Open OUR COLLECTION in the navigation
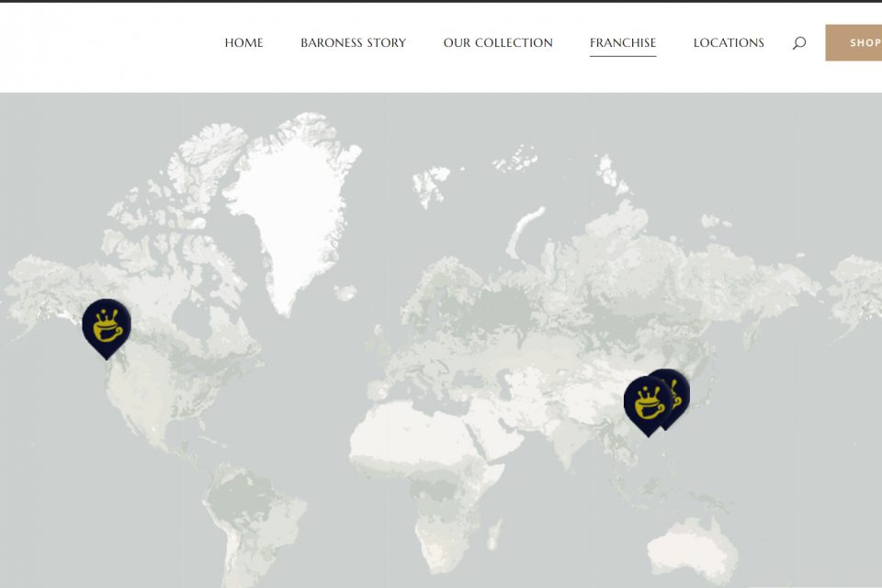This screenshot has height=588, width=882. tap(498, 43)
